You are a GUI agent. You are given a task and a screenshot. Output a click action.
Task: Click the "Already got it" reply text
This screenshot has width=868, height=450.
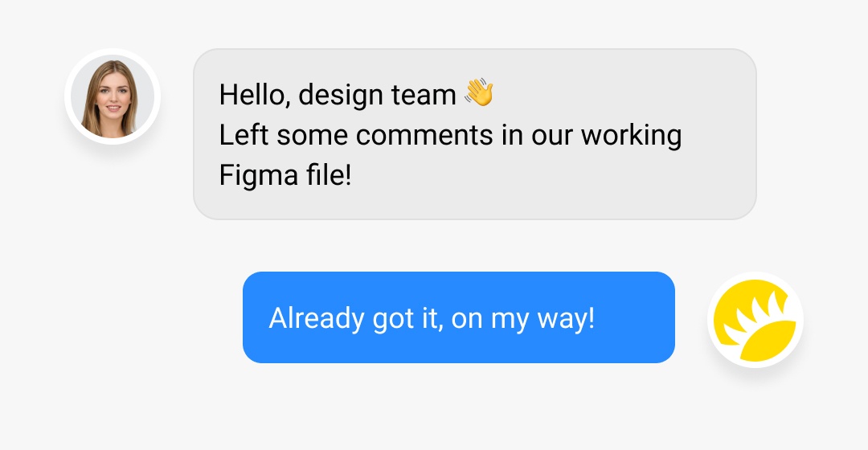point(432,319)
